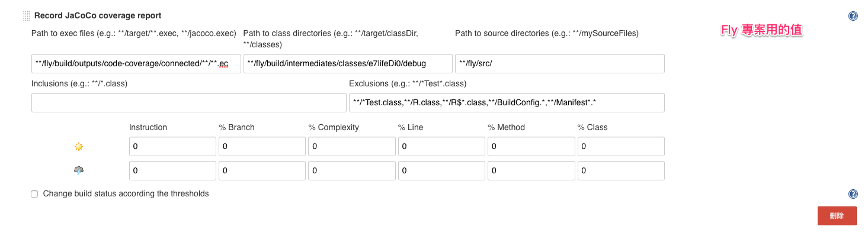Click the Path to exec files field
Screen dimensions: 868x236
(136, 64)
